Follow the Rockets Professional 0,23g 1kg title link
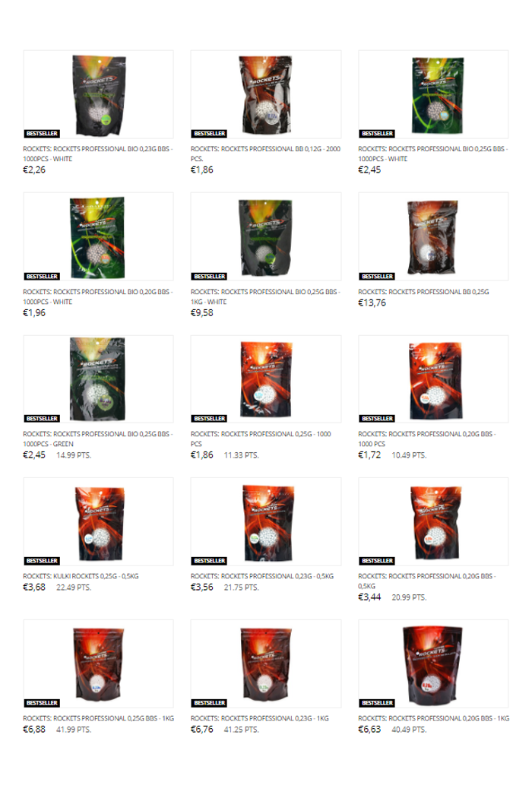 [x=260, y=718]
